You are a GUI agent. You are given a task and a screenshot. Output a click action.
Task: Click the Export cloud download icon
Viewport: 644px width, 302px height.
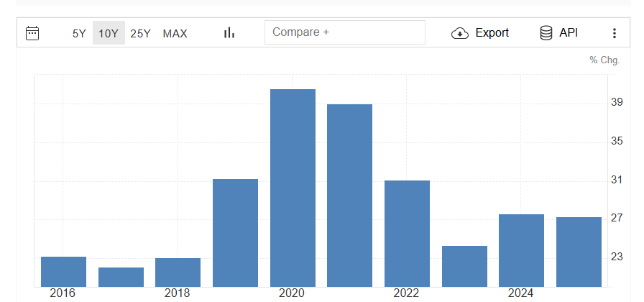click(460, 33)
